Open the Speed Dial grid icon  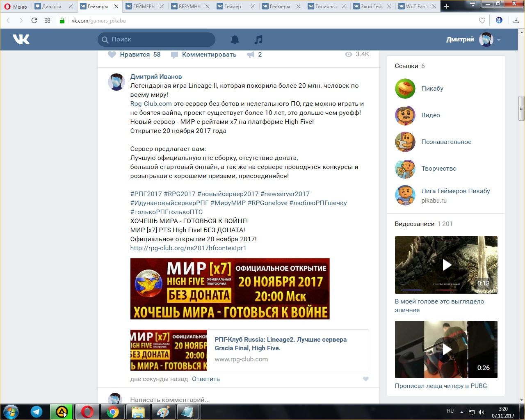point(47,21)
